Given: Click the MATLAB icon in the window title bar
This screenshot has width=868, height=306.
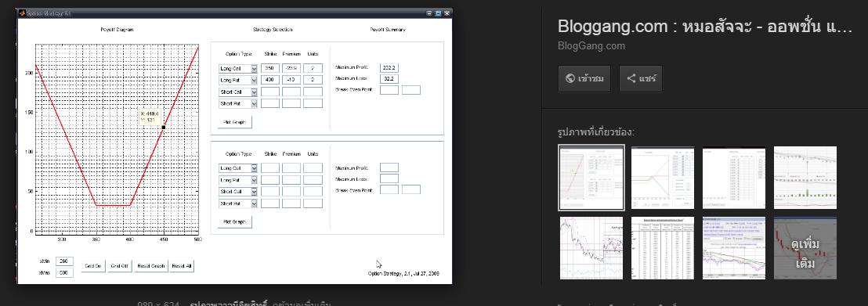Looking at the screenshot, I should (x=22, y=13).
